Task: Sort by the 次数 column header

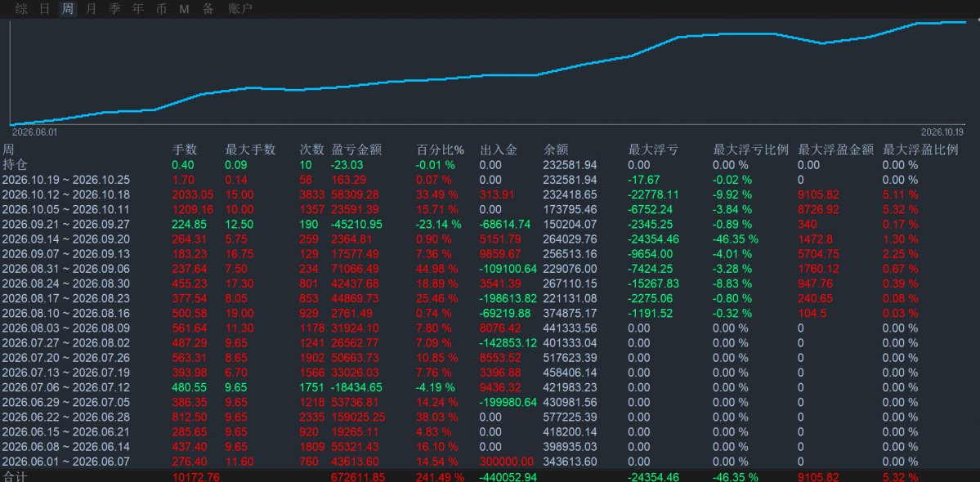Action: [312, 150]
